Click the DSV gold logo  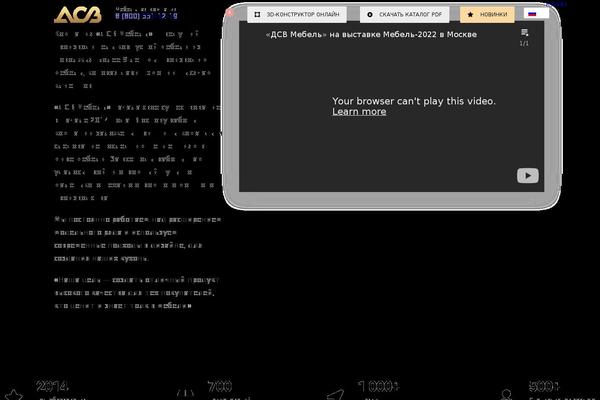click(x=78, y=15)
